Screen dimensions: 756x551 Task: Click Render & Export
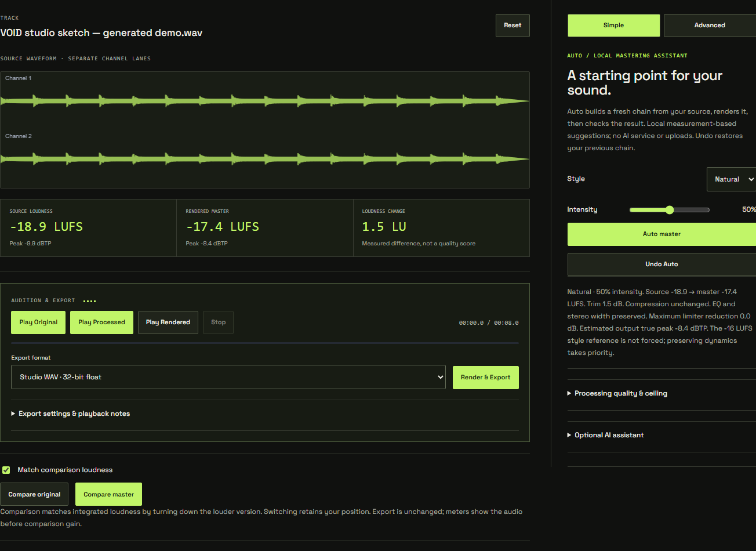pos(486,378)
